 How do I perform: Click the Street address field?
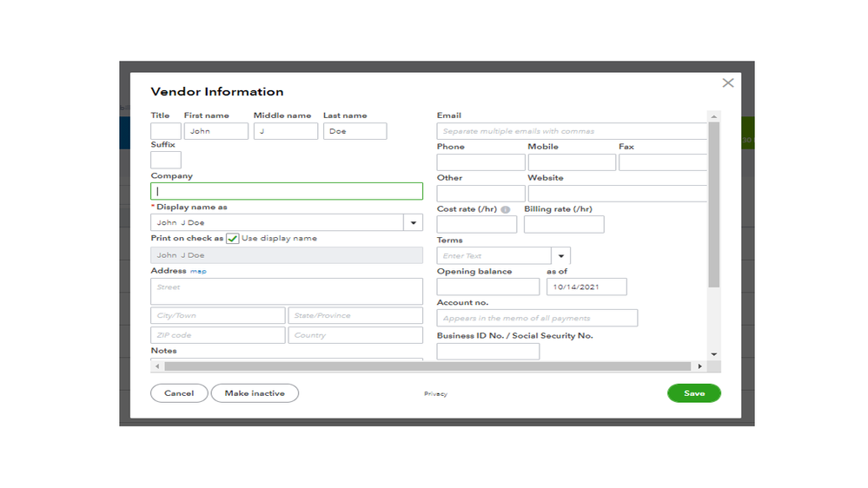(287, 292)
